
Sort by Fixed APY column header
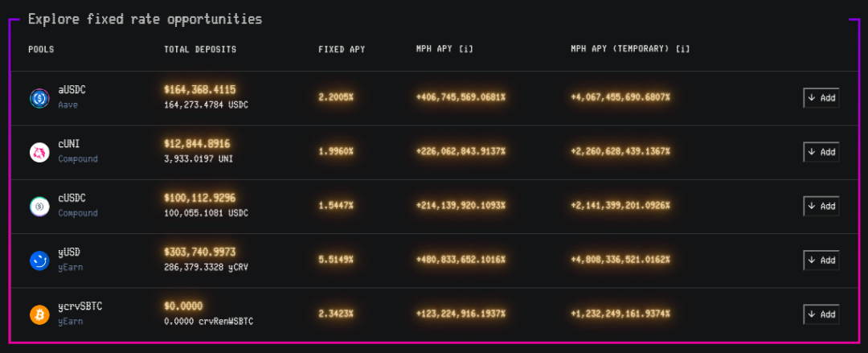[x=342, y=49]
